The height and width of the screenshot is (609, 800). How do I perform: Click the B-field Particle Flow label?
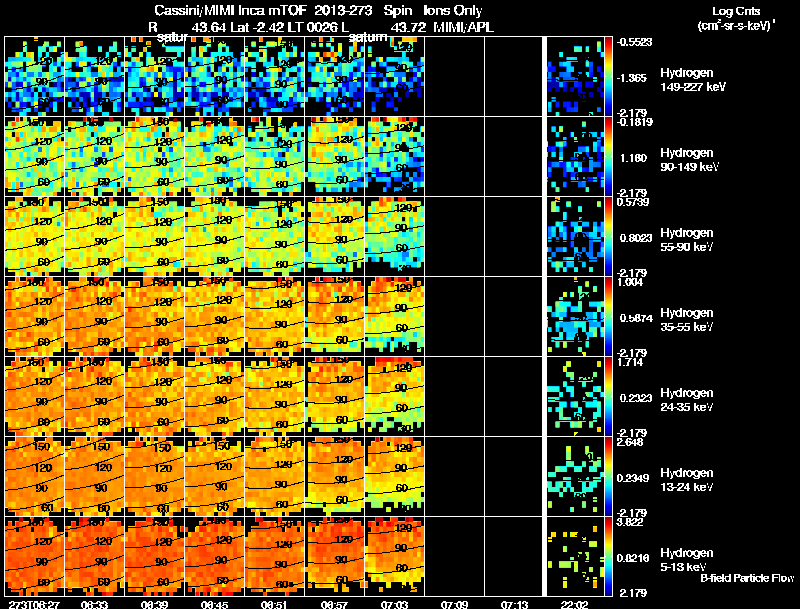tap(746, 578)
